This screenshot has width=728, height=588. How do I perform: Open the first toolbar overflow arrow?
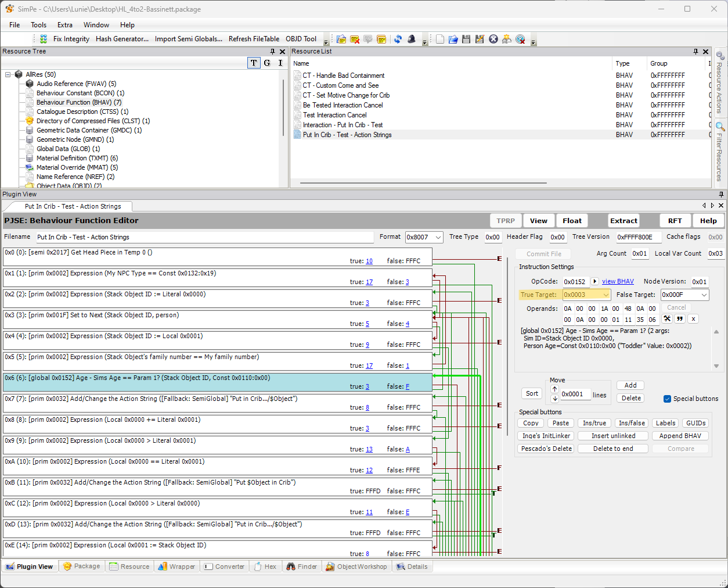[x=326, y=42]
